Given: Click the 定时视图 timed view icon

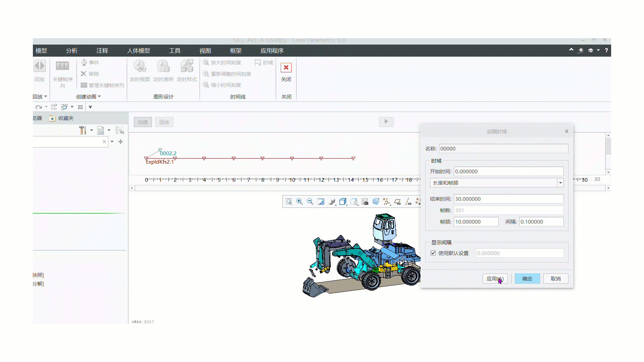Looking at the screenshot, I should tap(140, 66).
